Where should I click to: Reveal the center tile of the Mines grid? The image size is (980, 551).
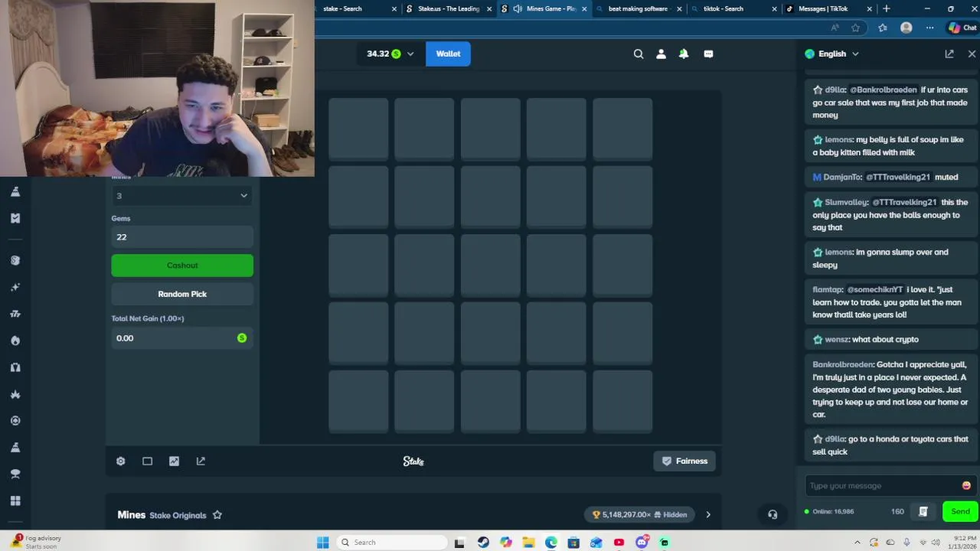point(490,265)
